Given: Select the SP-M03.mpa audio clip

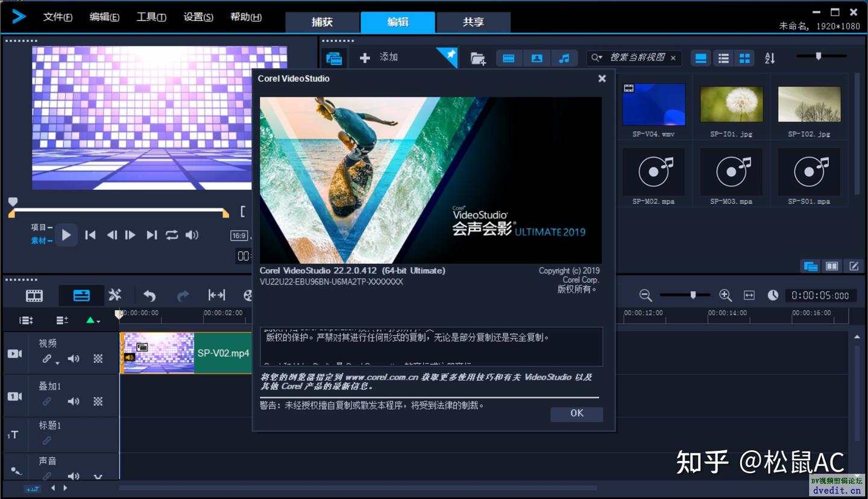Looking at the screenshot, I should point(732,172).
